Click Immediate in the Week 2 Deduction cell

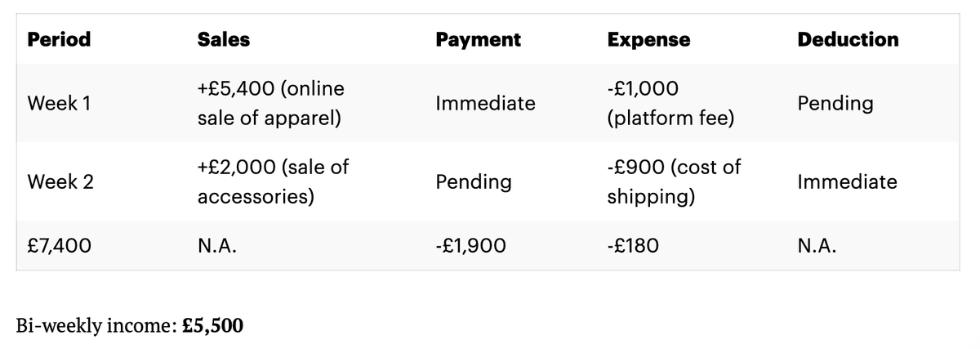coord(847,181)
